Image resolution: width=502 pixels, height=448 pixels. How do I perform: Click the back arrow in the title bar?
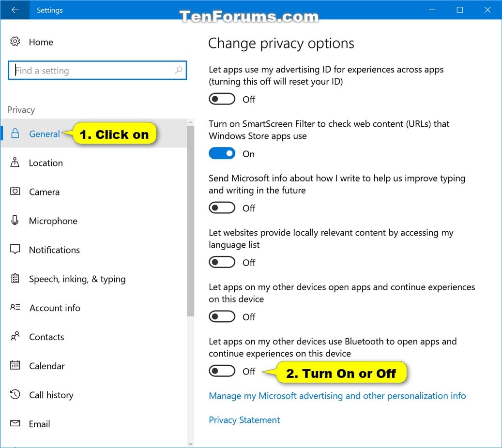tap(15, 10)
